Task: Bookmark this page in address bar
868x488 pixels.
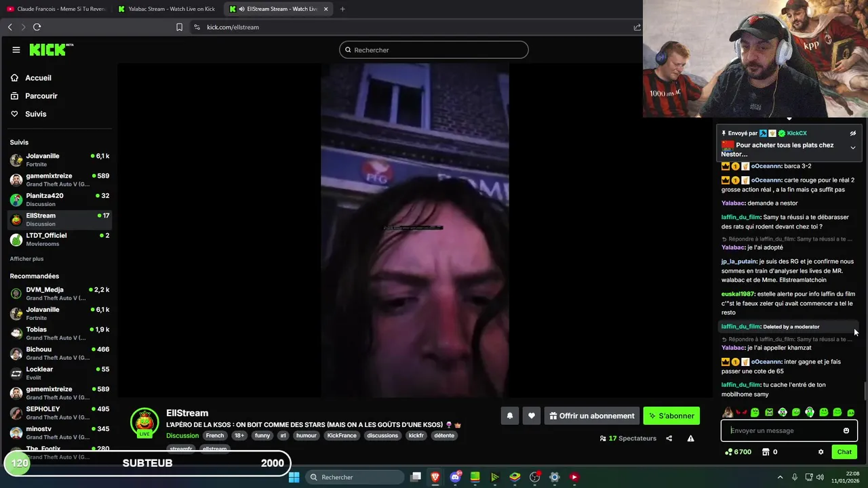Action: pos(179,27)
